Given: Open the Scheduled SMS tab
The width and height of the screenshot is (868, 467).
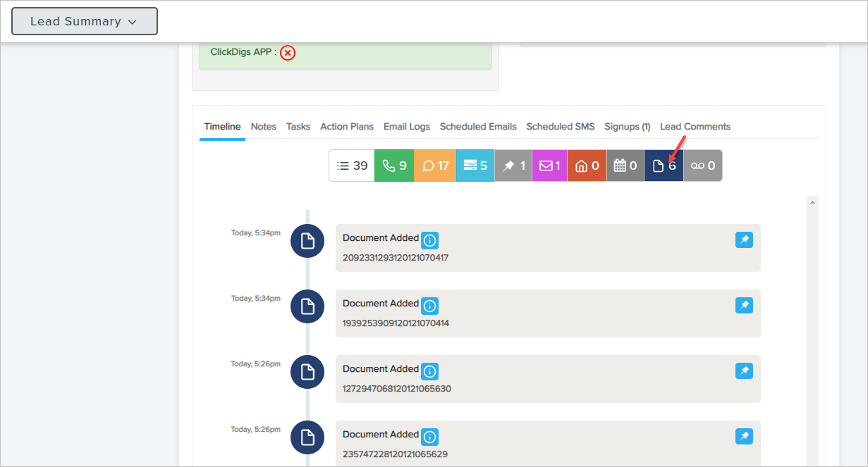Looking at the screenshot, I should click(560, 127).
